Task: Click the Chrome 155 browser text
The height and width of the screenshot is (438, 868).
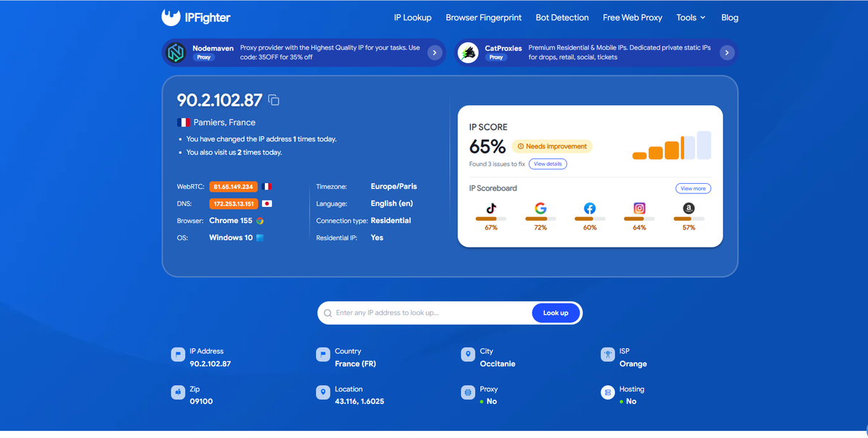Action: point(231,220)
